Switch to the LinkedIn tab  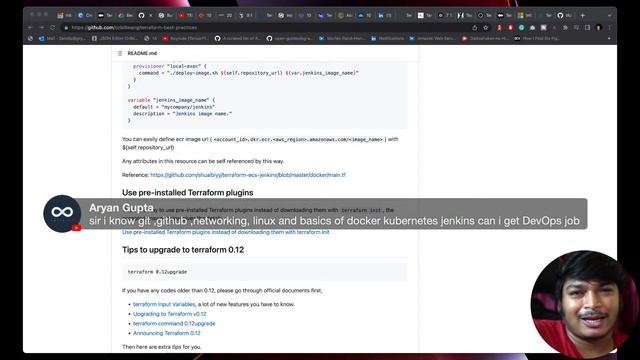click(385, 16)
